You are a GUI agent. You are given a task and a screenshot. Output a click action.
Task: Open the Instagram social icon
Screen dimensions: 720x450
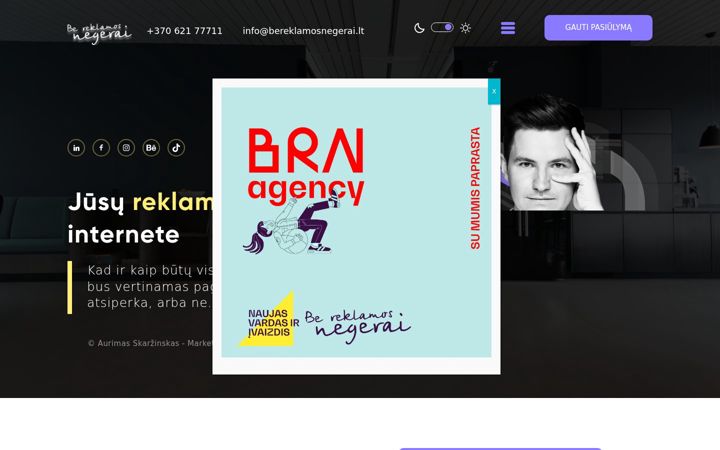[126, 148]
